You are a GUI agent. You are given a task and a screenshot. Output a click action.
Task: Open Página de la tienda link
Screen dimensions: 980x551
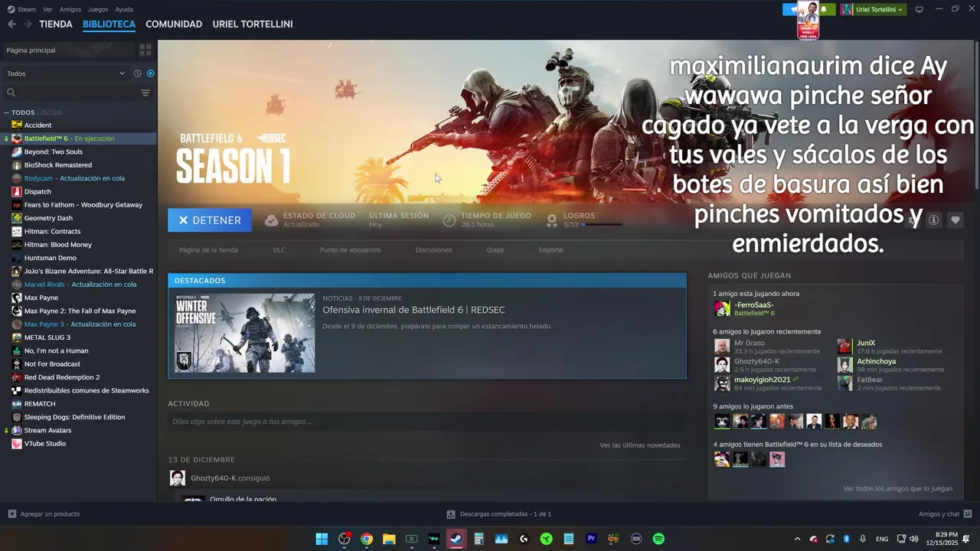tap(208, 250)
